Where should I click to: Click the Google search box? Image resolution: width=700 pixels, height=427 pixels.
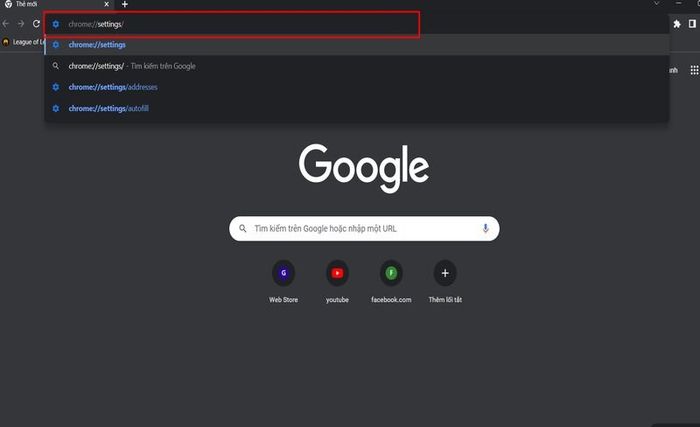(x=364, y=229)
